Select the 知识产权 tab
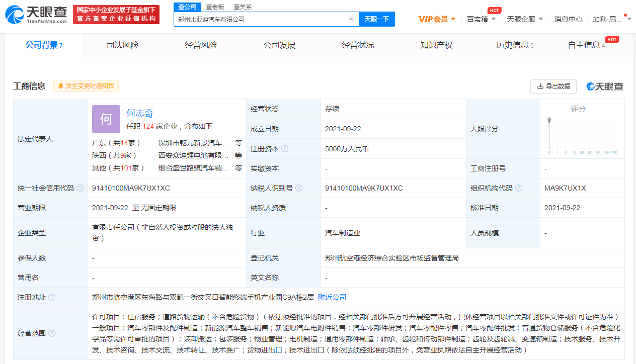The image size is (636, 364). 436,45
